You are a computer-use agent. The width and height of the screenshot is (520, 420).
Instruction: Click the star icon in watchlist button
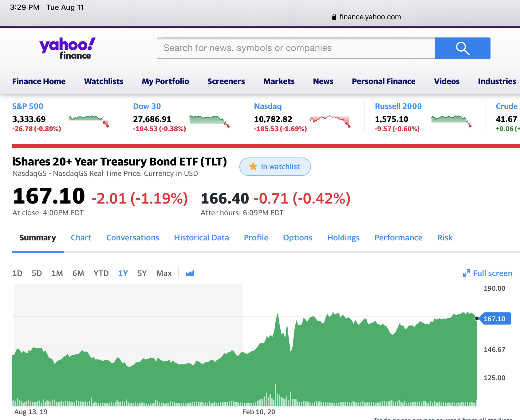click(x=253, y=166)
